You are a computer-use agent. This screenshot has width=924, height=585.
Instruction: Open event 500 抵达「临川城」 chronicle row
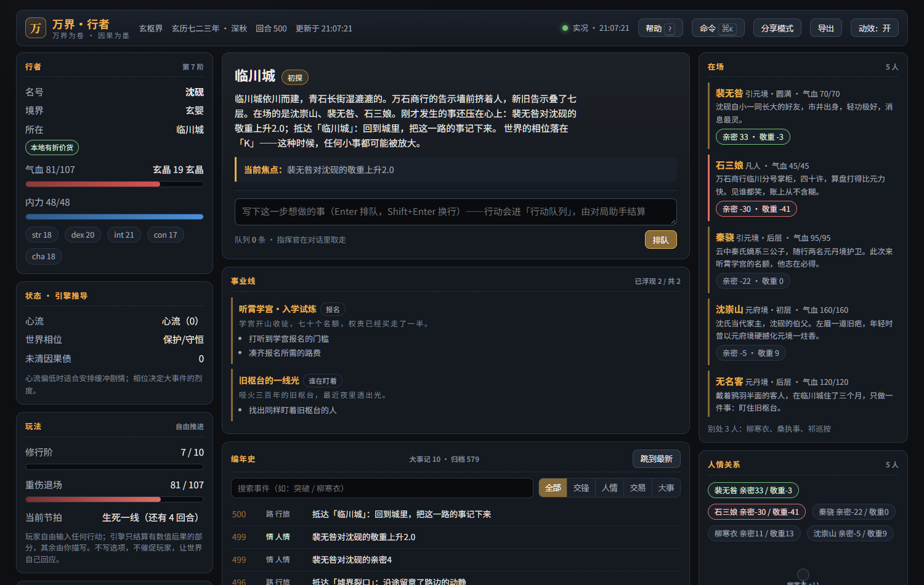(456, 514)
